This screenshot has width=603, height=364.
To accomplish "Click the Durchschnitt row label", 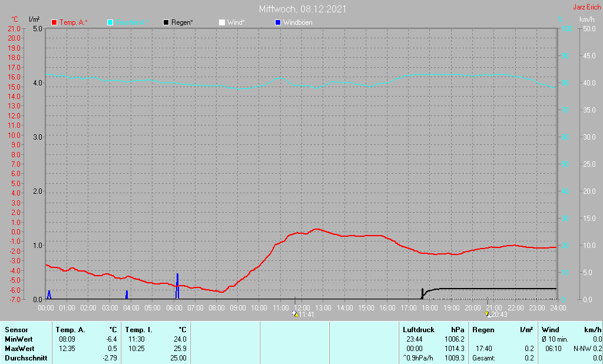I will coord(26,358).
